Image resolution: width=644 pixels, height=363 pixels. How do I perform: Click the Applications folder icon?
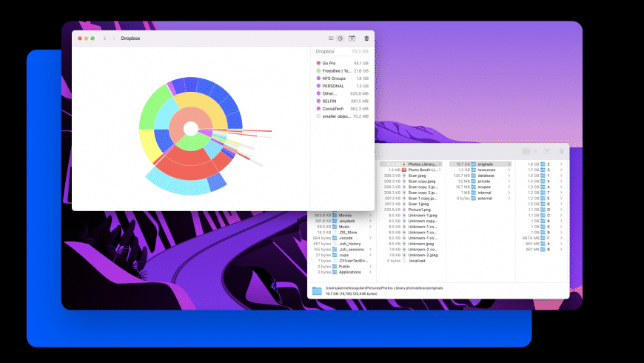point(336,272)
